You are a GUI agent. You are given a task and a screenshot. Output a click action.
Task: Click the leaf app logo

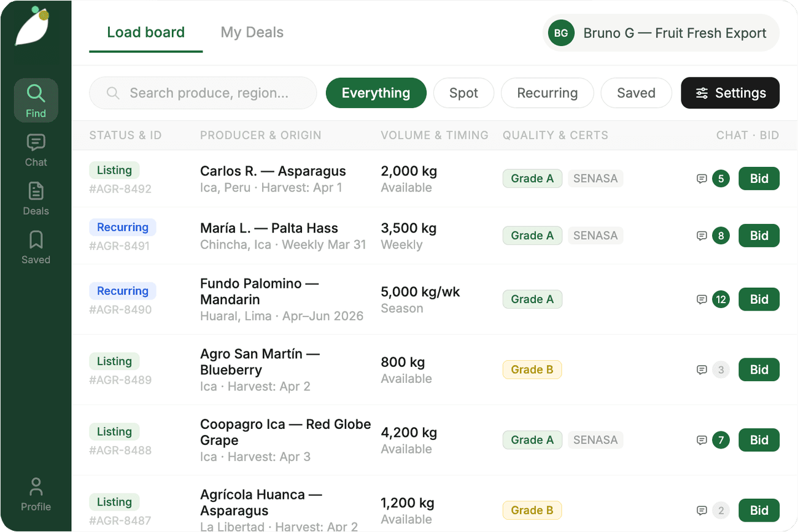click(x=33, y=26)
